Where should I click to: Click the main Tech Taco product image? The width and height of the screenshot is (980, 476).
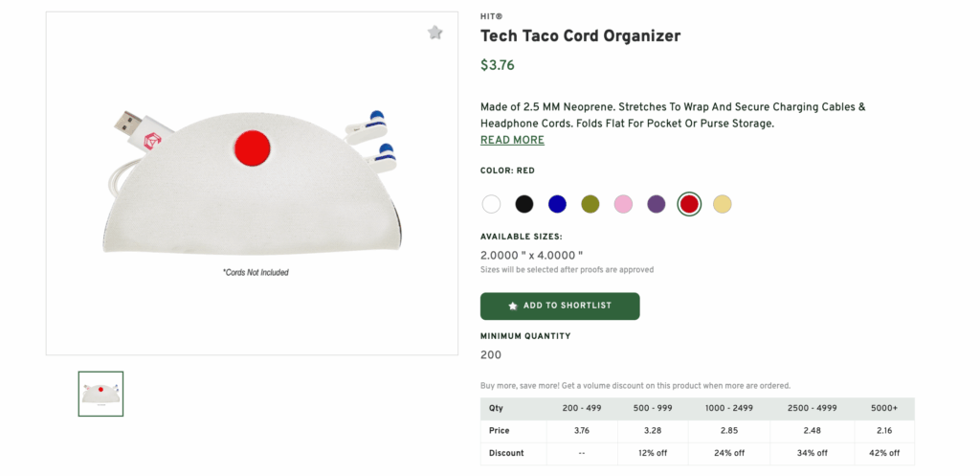click(252, 182)
